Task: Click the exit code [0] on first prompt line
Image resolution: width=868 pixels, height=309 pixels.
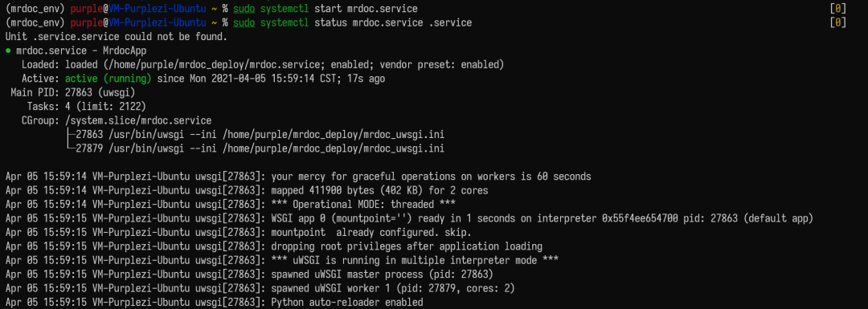Action: click(838, 9)
